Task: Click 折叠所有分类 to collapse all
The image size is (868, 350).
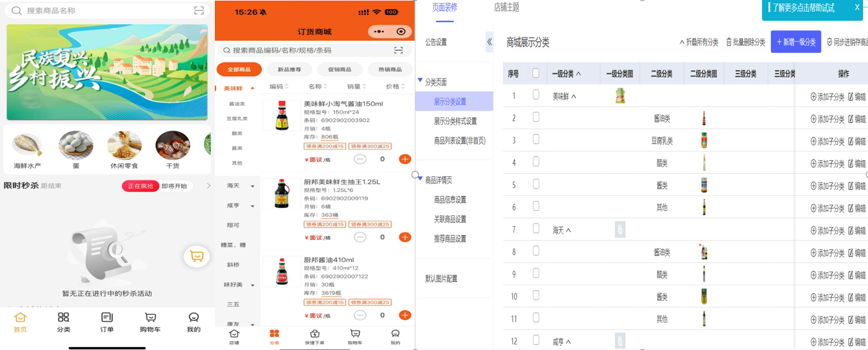Action: 698,42
